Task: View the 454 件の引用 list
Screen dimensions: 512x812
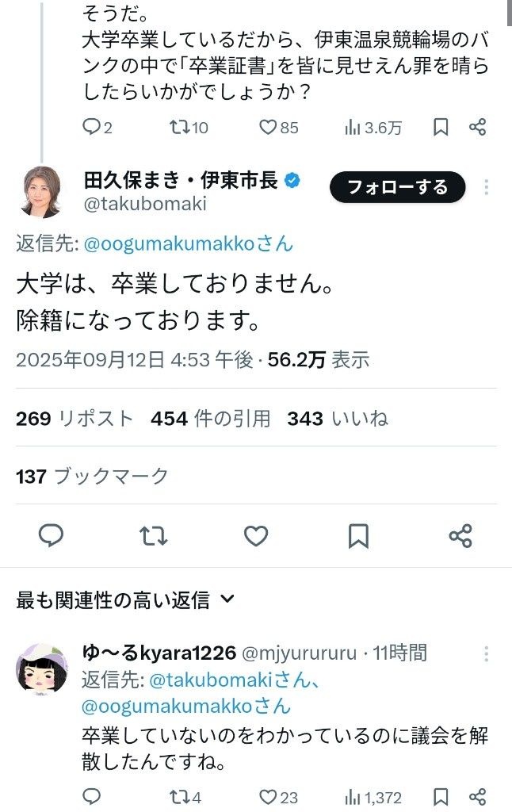Action: click(210, 419)
